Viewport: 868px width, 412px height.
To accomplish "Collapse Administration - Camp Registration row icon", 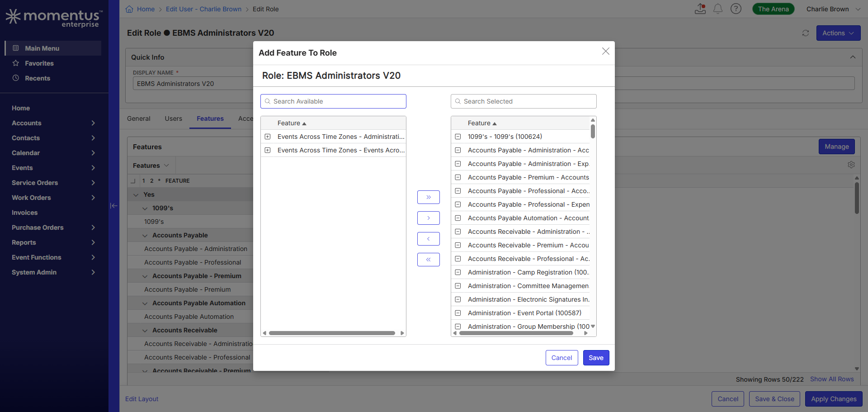I will tap(458, 272).
